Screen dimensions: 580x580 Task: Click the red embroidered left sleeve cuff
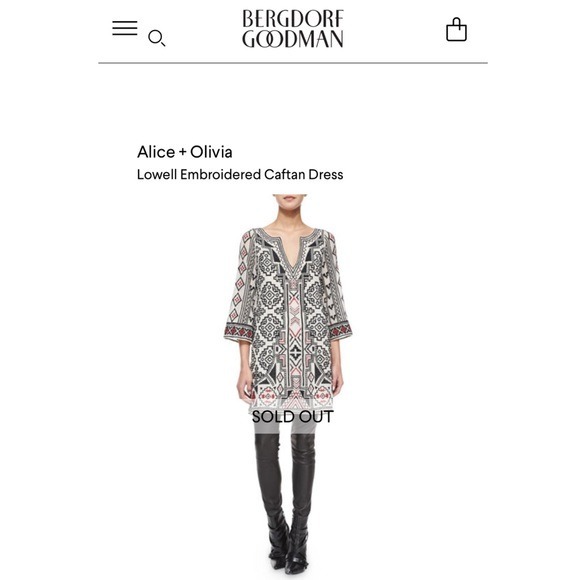(239, 331)
